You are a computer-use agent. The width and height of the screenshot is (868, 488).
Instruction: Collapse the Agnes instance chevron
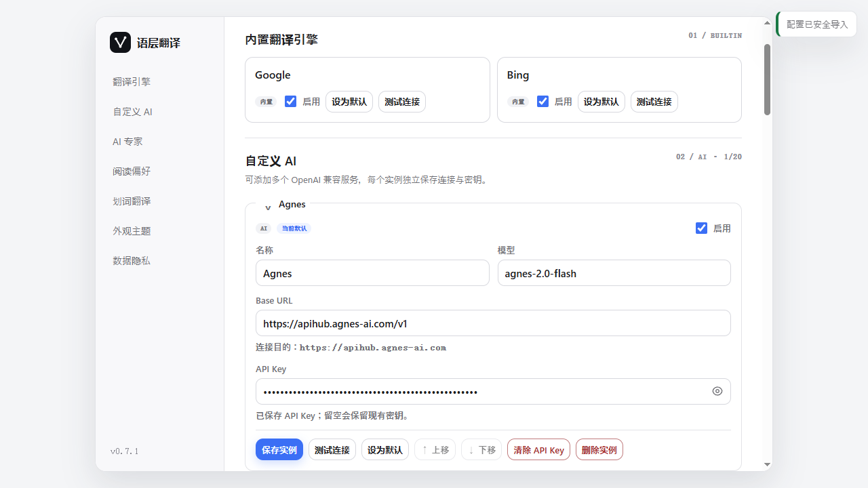[268, 207]
